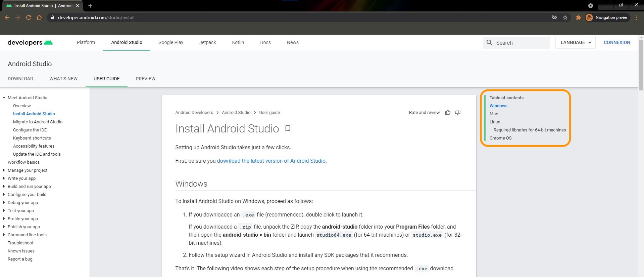The height and width of the screenshot is (277, 644).
Task: Bookmark the Install Android Studio article
Action: (x=288, y=128)
